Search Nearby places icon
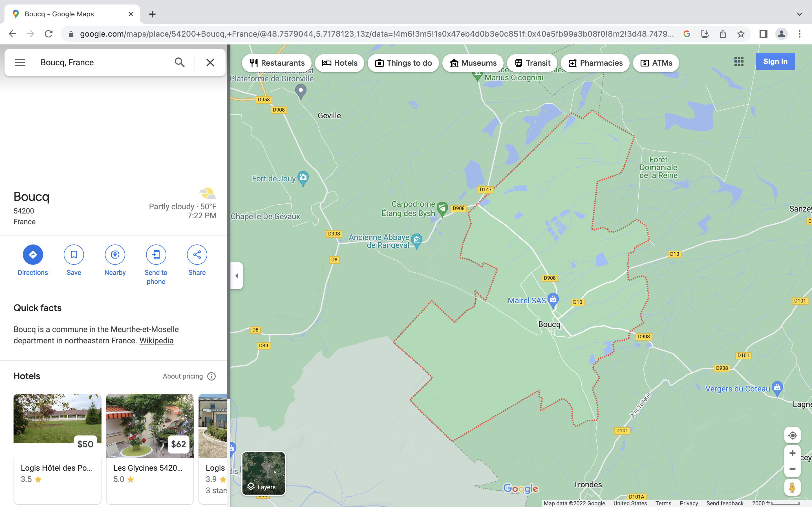Viewport: 812px width, 507px height. tap(115, 255)
